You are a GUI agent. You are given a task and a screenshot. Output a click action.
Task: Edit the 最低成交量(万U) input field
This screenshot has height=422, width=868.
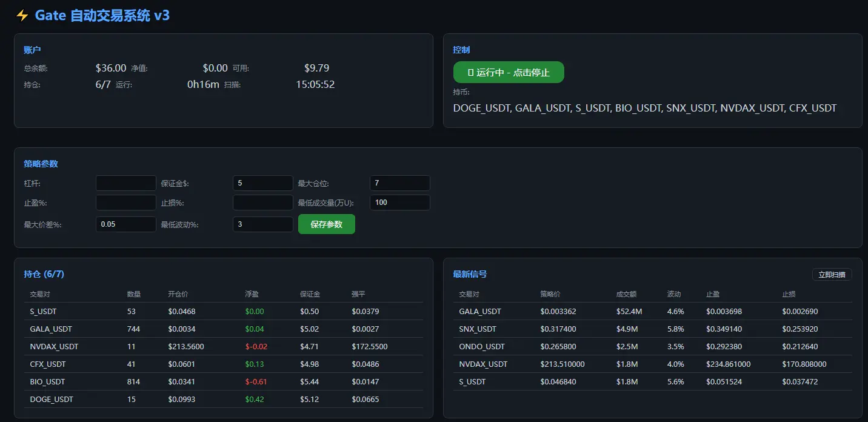coord(400,203)
